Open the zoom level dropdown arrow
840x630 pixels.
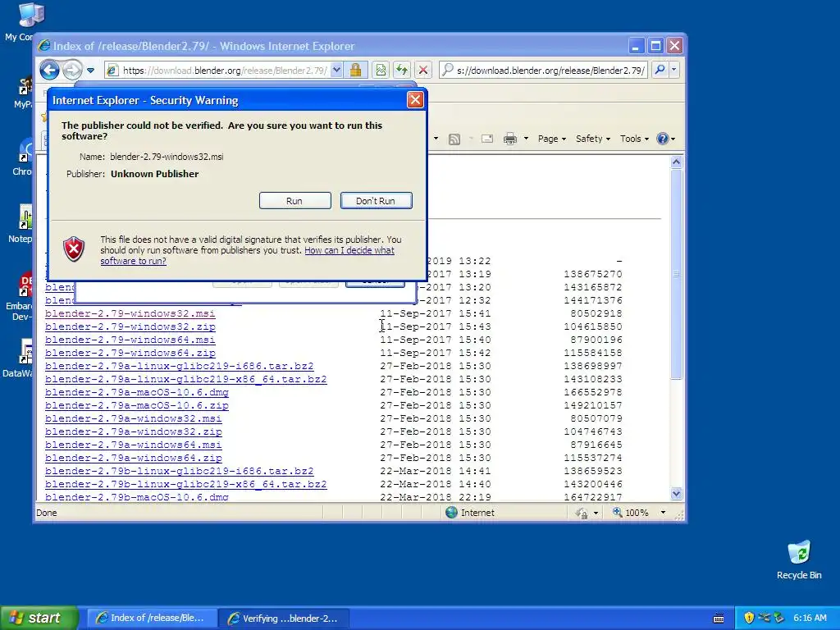tap(663, 513)
